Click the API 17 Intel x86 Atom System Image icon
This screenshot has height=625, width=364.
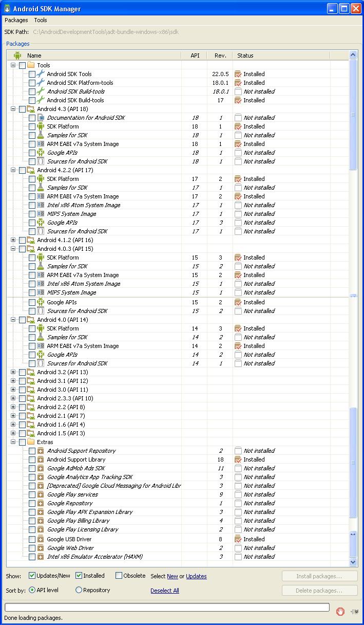[x=41, y=205]
